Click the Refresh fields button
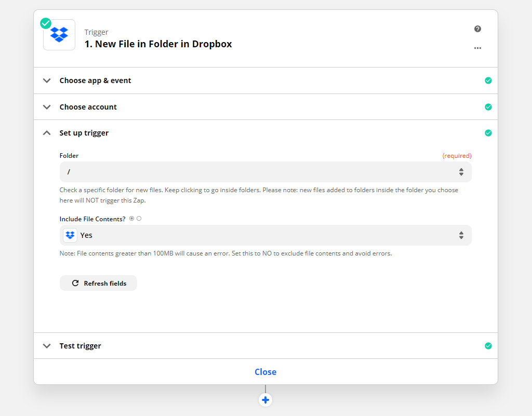Viewport: 532px width, 416px height. point(98,283)
